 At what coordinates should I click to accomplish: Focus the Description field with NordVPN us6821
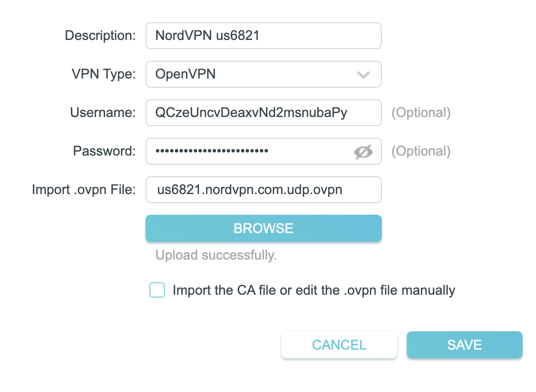[x=264, y=36]
